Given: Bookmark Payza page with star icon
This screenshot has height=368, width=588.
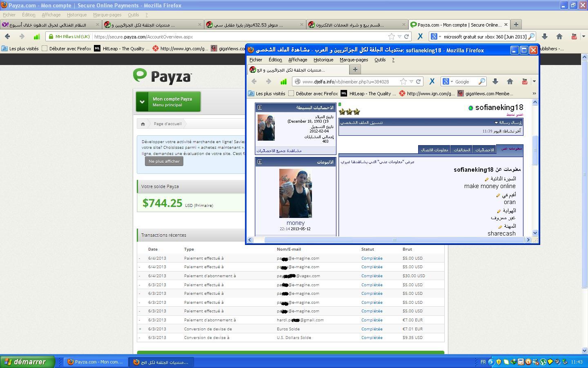Looking at the screenshot, I should (x=391, y=36).
